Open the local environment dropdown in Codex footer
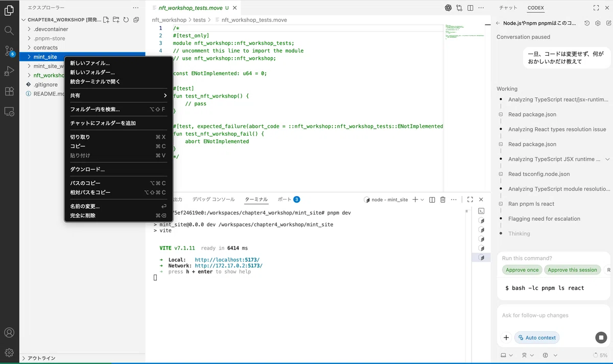 pyautogui.click(x=506, y=355)
